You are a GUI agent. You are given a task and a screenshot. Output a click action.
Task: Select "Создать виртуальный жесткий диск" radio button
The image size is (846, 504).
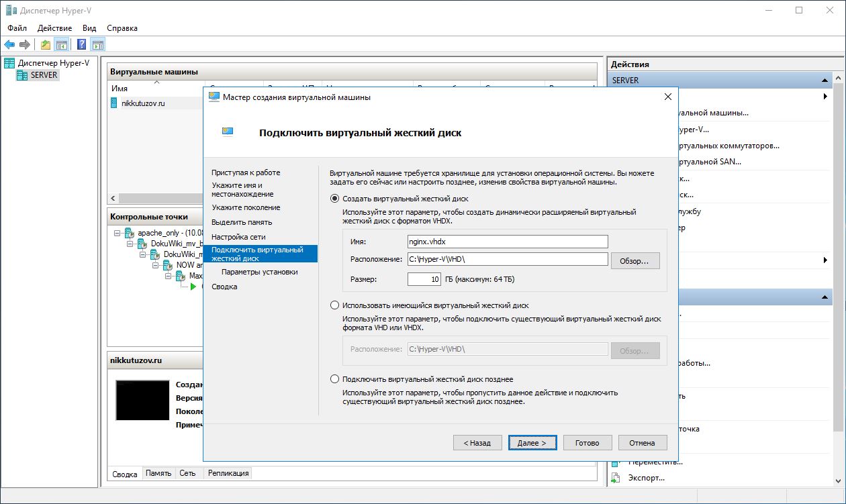[334, 199]
